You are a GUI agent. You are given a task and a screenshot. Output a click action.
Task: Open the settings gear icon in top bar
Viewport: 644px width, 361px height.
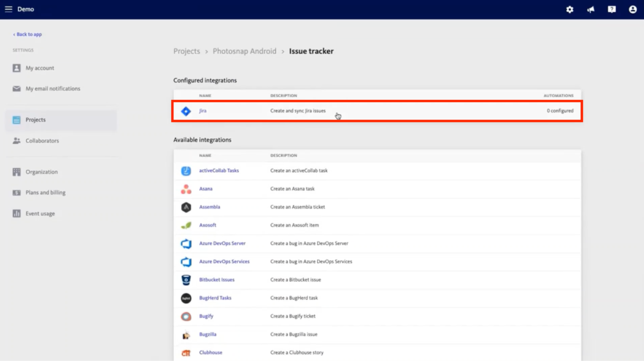click(570, 9)
